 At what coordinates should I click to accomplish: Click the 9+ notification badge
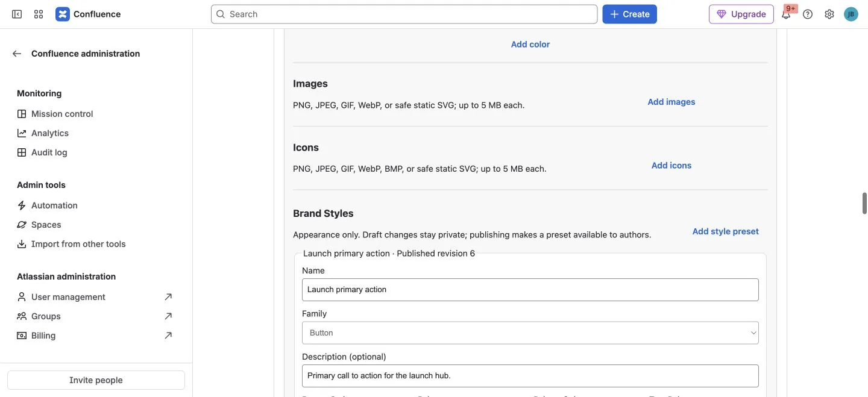[791, 8]
